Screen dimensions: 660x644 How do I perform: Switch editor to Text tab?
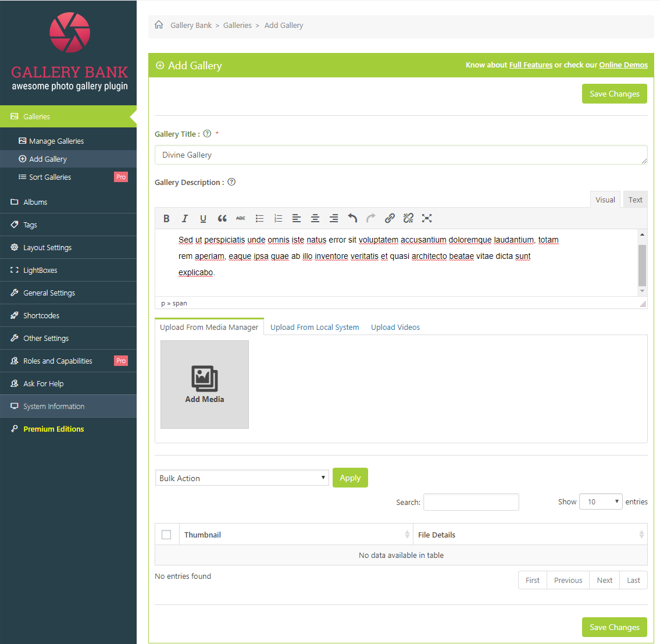(635, 200)
